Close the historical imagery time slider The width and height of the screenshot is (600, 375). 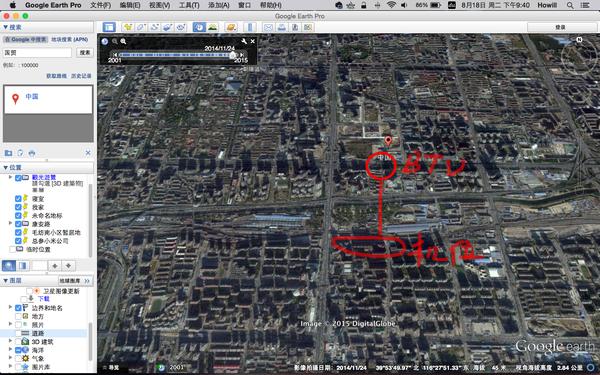pos(253,41)
